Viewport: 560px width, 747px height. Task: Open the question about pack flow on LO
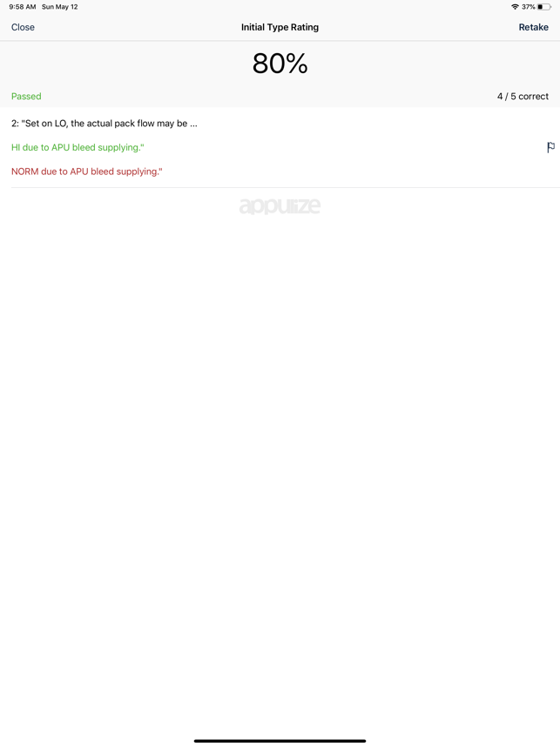coord(105,124)
